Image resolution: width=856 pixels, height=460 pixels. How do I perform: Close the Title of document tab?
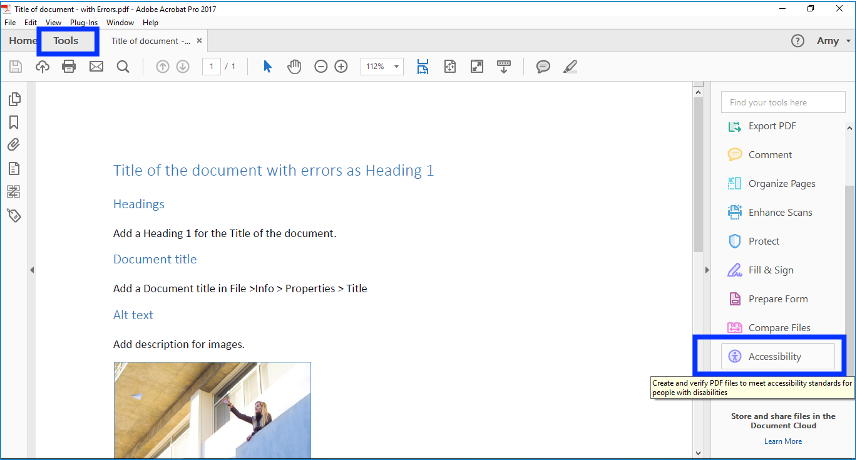pyautogui.click(x=199, y=41)
